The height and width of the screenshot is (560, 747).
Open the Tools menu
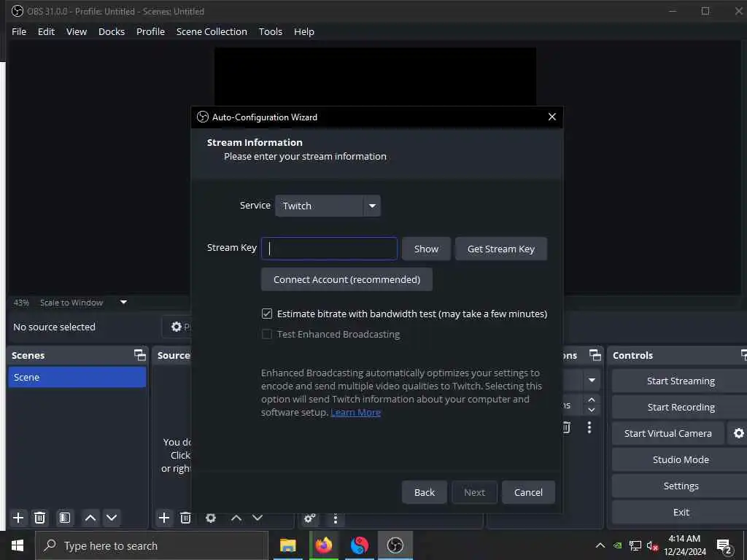pyautogui.click(x=270, y=31)
